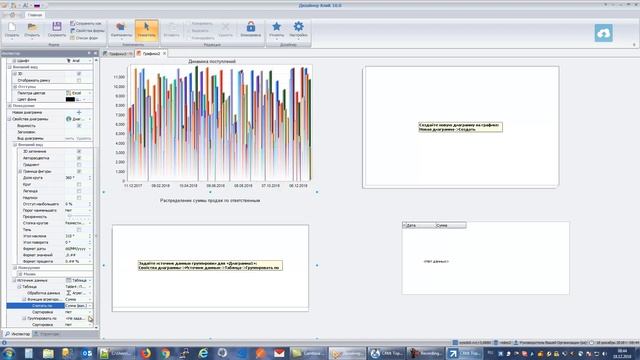Click the Set diagram type link

(70, 138)
